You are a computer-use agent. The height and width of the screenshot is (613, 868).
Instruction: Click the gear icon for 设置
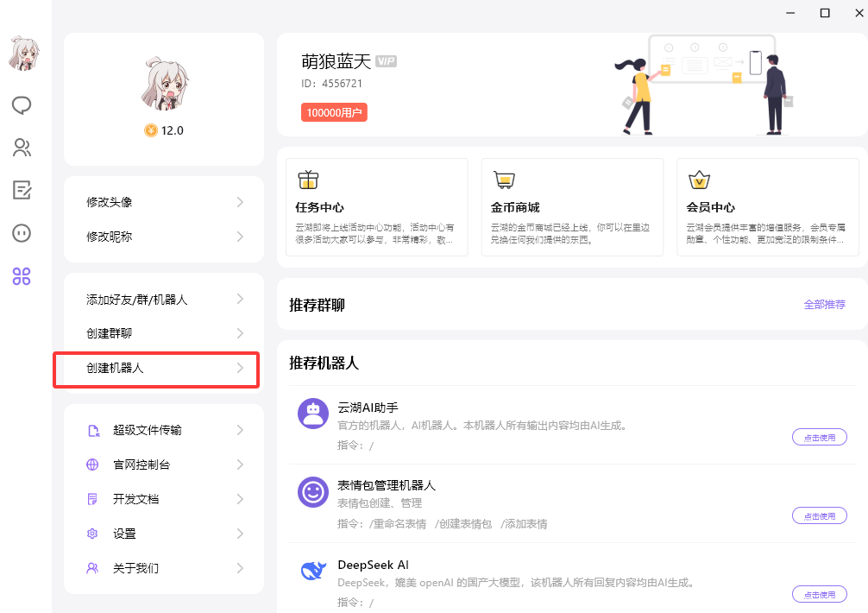[92, 534]
